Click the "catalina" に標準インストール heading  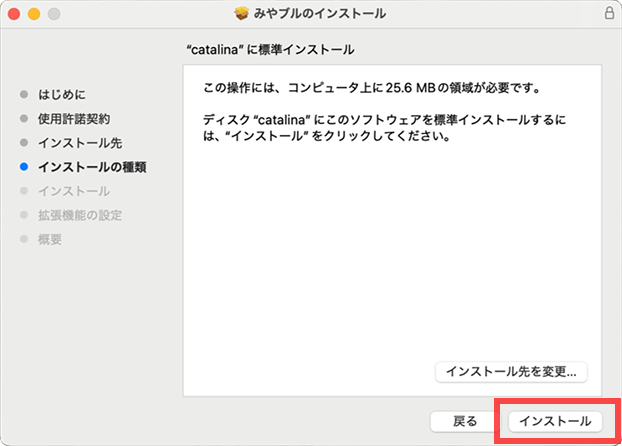(270, 49)
